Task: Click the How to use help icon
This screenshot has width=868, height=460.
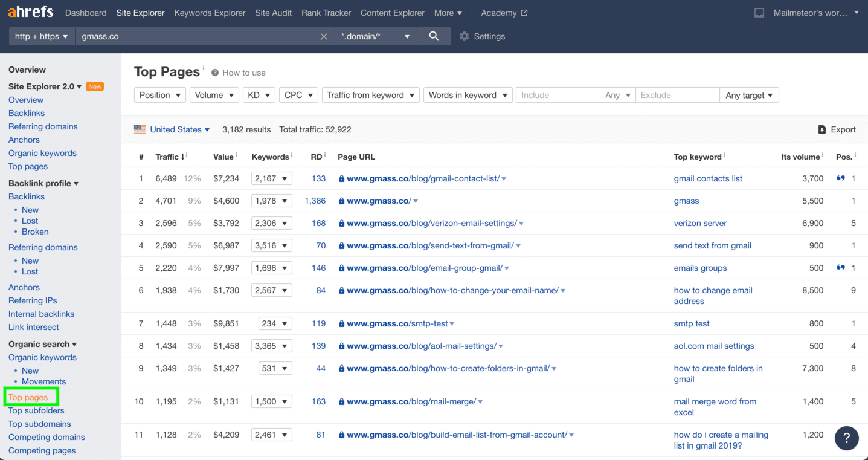Action: pyautogui.click(x=215, y=73)
